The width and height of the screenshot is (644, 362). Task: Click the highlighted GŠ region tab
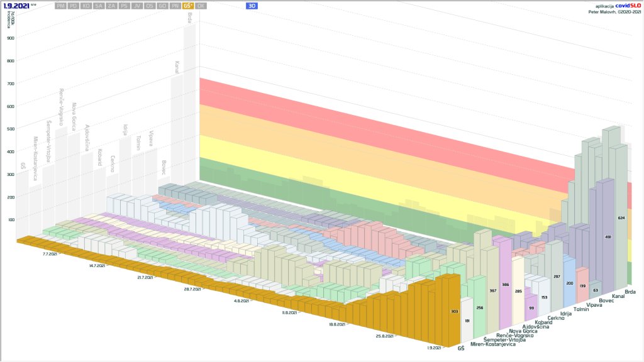click(x=188, y=6)
